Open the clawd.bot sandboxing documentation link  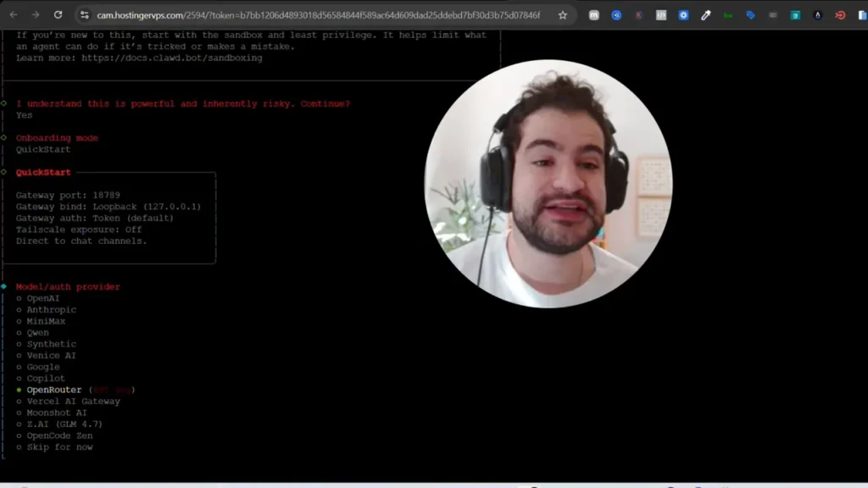pyautogui.click(x=171, y=58)
